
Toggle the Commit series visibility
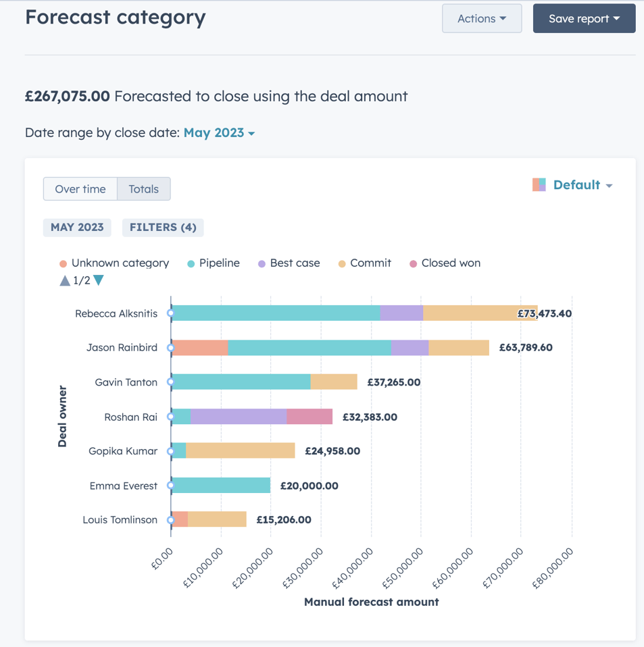364,263
